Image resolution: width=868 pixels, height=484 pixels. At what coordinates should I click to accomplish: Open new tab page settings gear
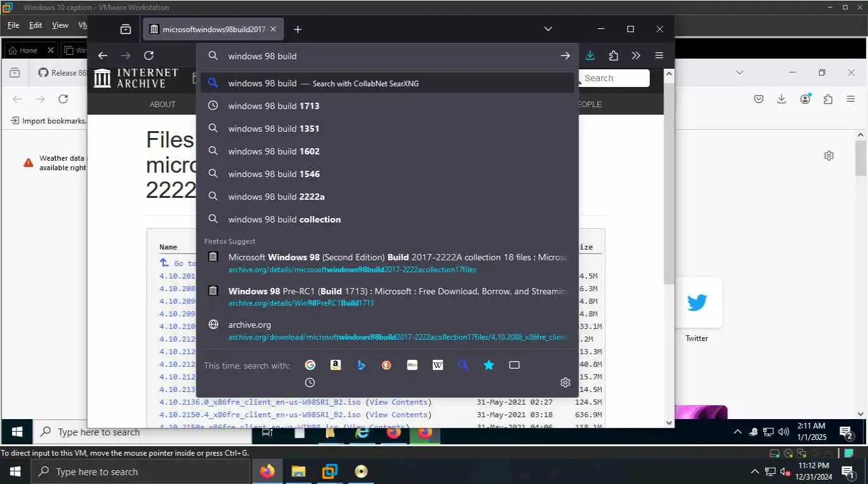[x=829, y=156]
